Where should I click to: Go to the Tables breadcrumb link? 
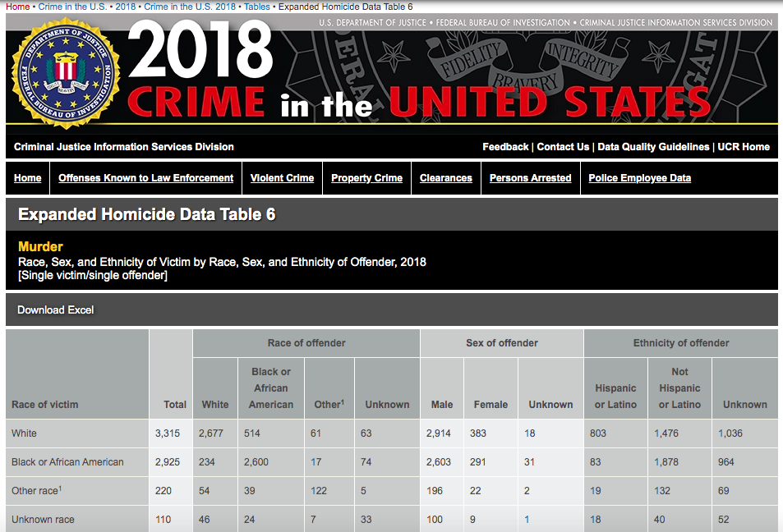[256, 7]
